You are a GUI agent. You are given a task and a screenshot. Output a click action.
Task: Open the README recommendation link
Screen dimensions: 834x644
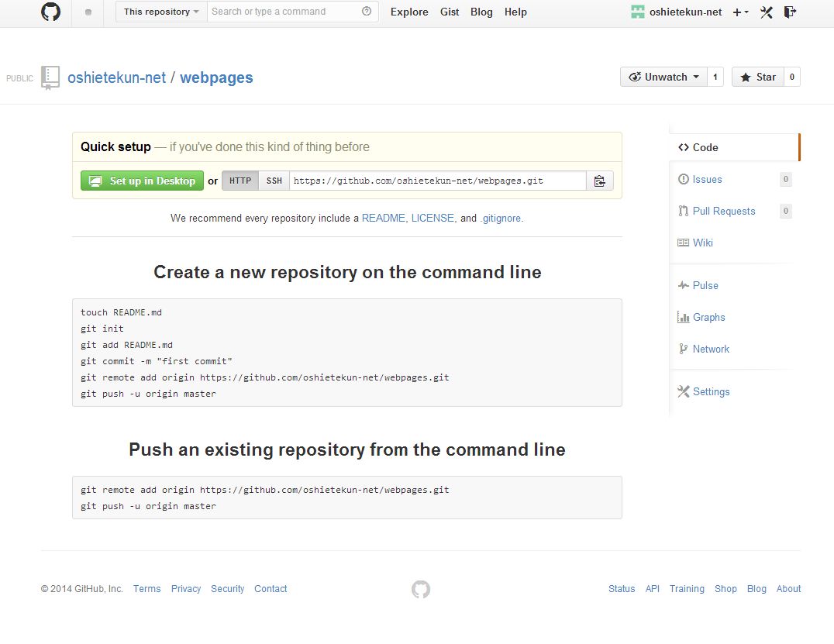point(384,218)
